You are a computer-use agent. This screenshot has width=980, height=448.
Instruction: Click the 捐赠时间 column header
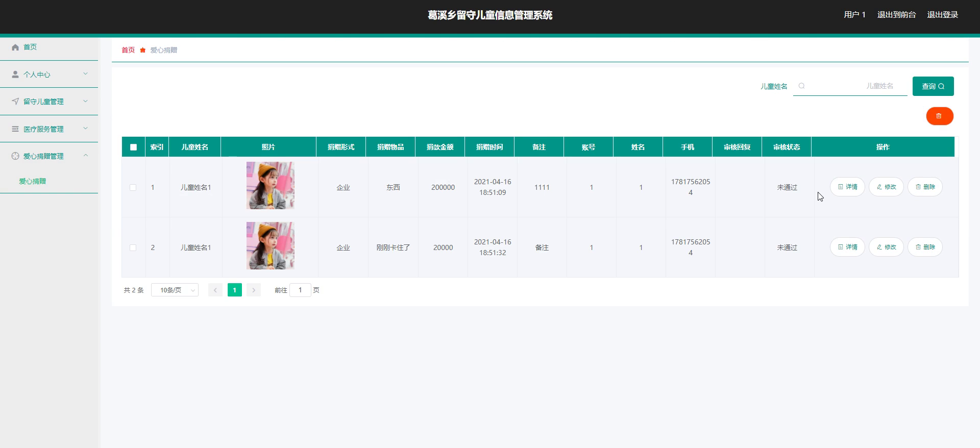click(x=489, y=147)
